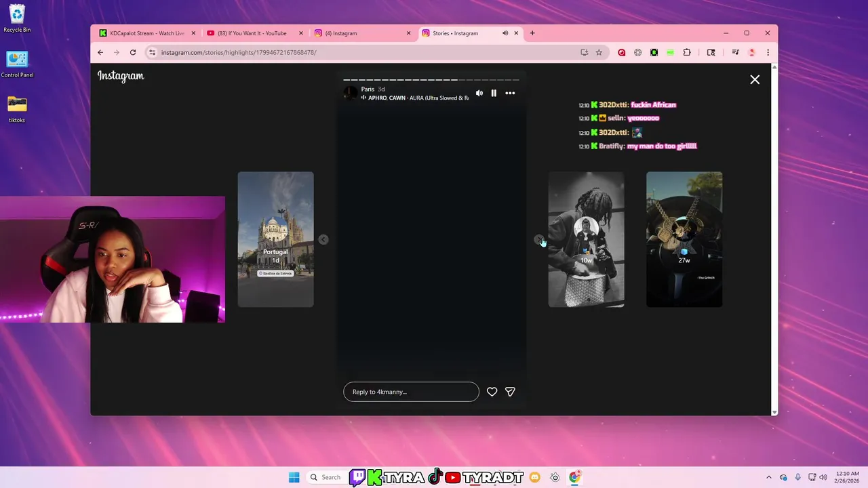
Task: Go back in browser history
Action: click(100, 52)
